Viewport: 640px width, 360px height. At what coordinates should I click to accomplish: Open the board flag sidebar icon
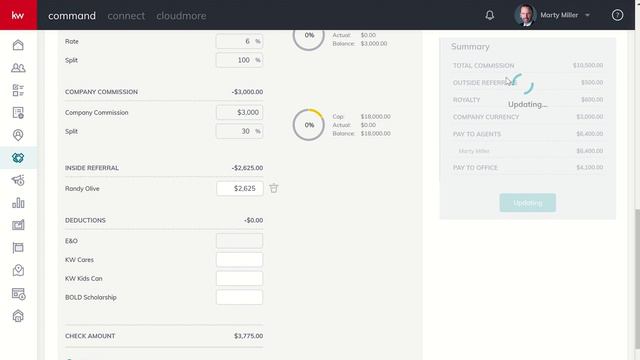(18, 248)
